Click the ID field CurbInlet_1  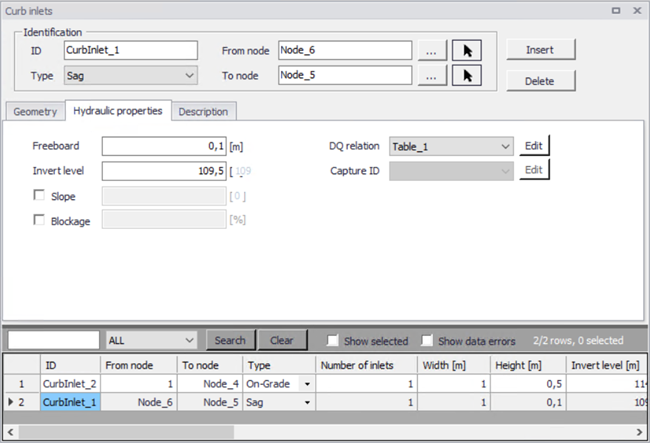click(131, 50)
